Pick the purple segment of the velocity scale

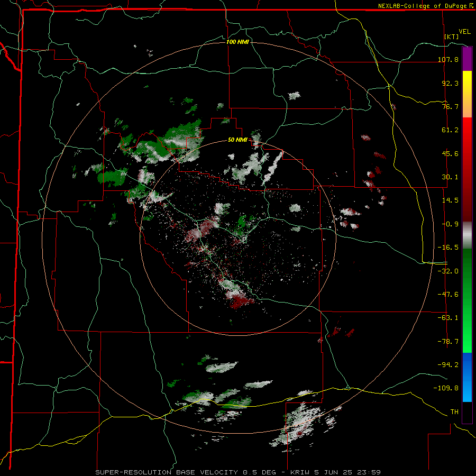click(467, 59)
